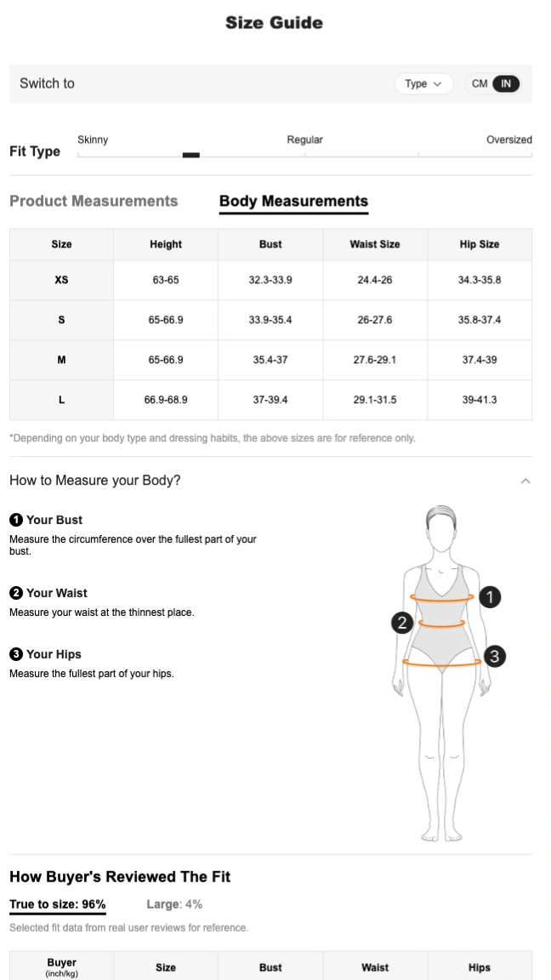Click the How to Measure your Body heading
The width and height of the screenshot is (551, 980).
[x=95, y=481]
